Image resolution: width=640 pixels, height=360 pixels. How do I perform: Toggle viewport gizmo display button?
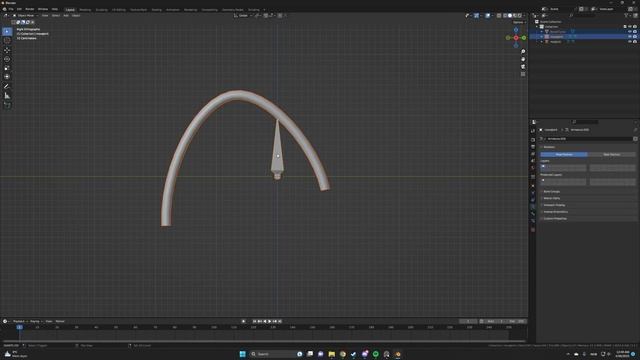(476, 16)
